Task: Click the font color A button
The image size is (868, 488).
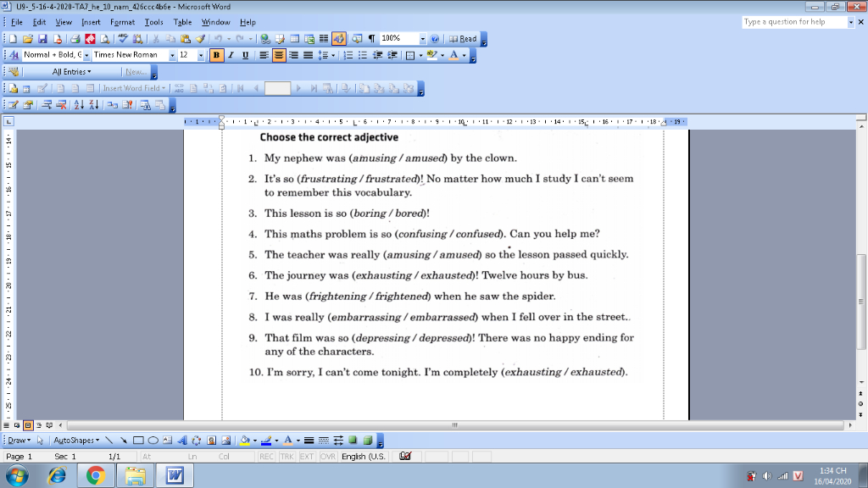Action: (453, 55)
